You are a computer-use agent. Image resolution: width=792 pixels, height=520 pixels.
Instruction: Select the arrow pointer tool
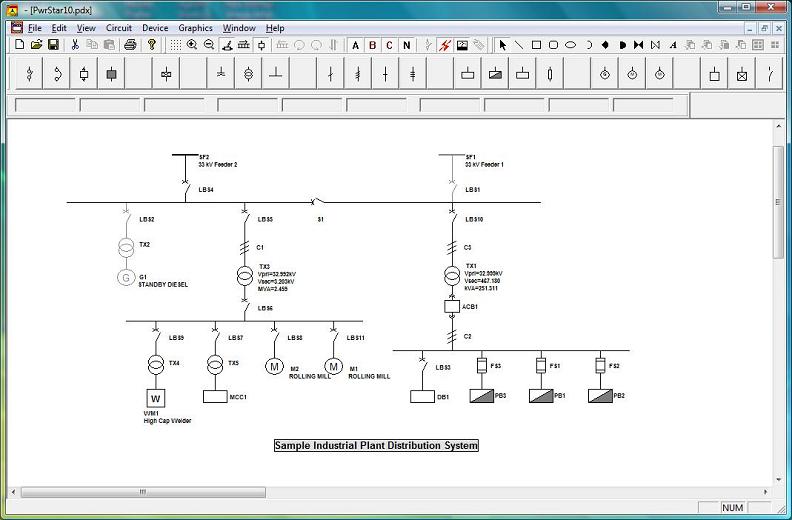click(502, 45)
